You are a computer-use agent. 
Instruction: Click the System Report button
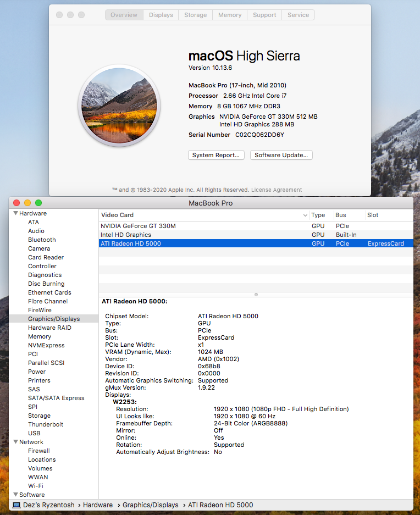tap(216, 155)
